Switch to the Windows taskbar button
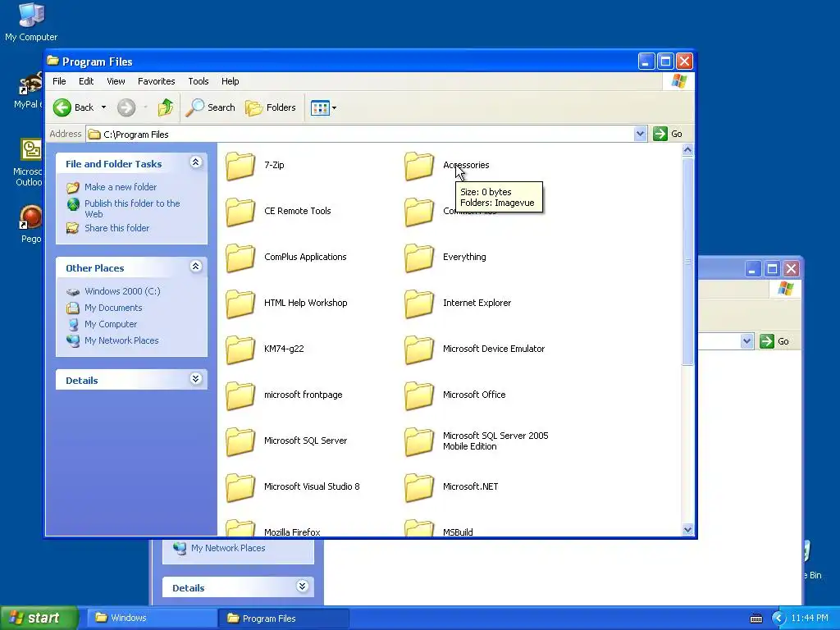This screenshot has width=840, height=630. tap(153, 619)
